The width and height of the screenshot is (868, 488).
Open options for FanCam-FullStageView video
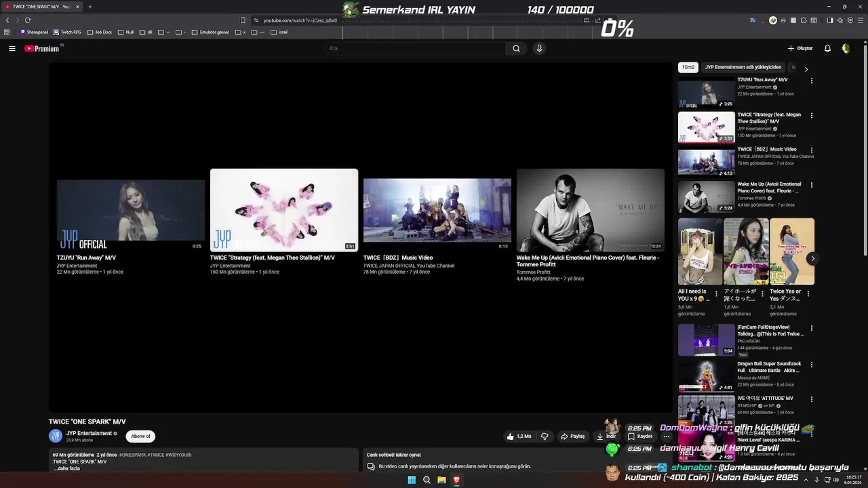811,328
